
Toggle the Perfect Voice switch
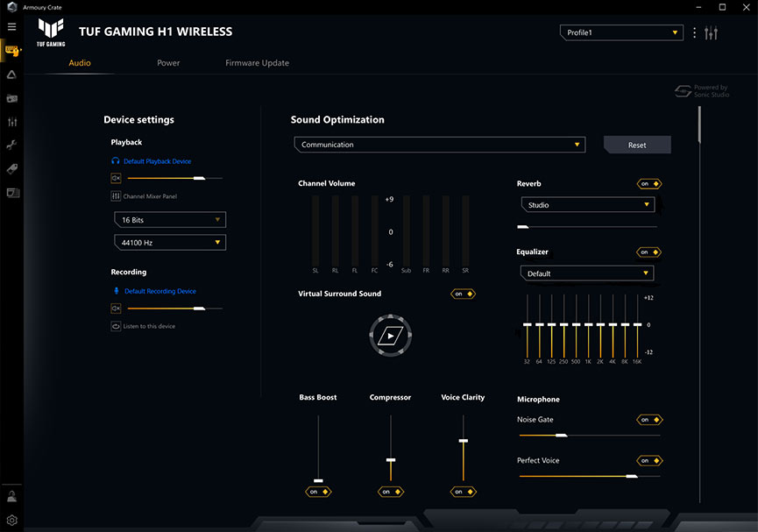[649, 461]
